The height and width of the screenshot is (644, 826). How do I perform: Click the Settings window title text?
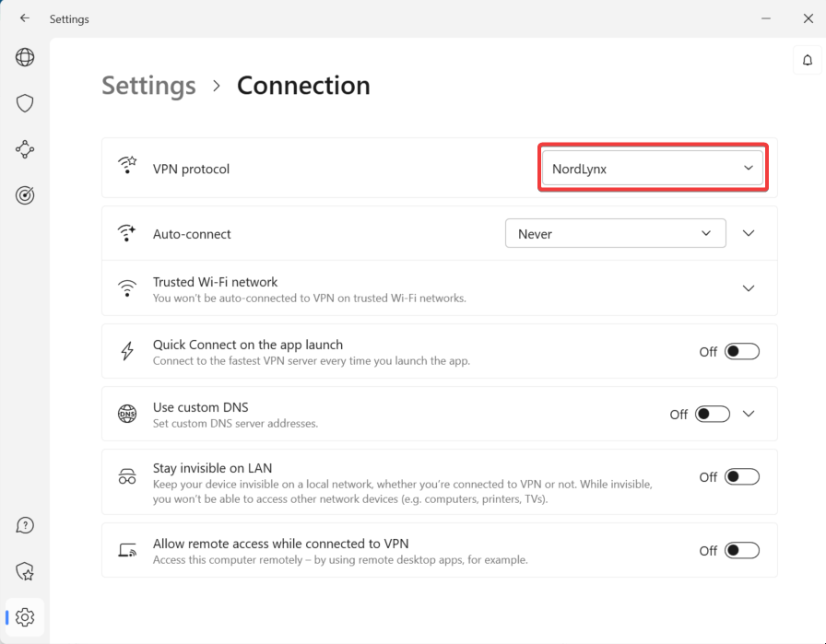click(69, 18)
